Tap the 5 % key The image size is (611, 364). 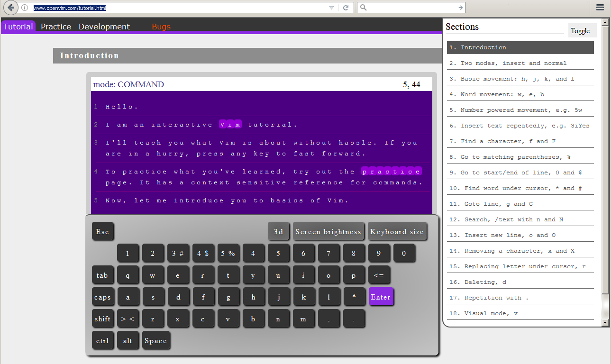(228, 253)
